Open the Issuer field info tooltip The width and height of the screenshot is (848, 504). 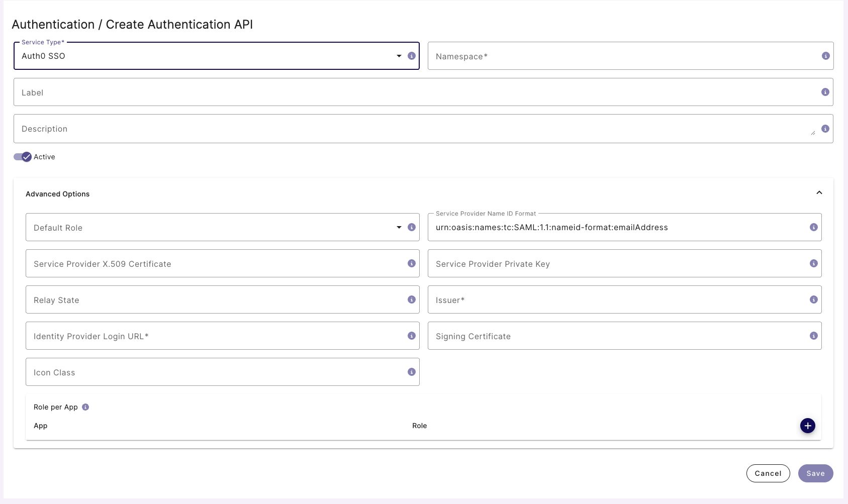814,299
